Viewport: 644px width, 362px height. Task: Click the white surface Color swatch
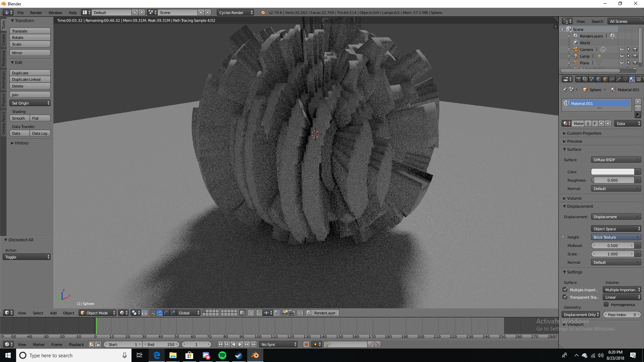[612, 172]
